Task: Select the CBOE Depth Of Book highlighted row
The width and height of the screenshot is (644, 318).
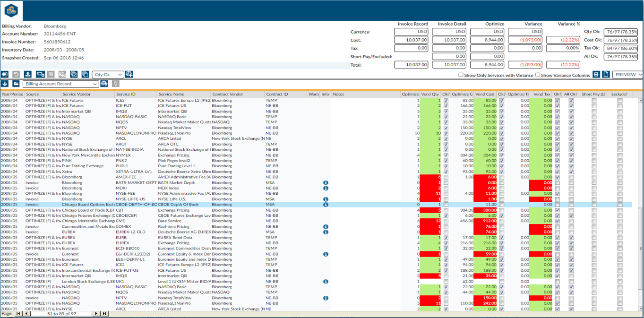Action: [316, 205]
